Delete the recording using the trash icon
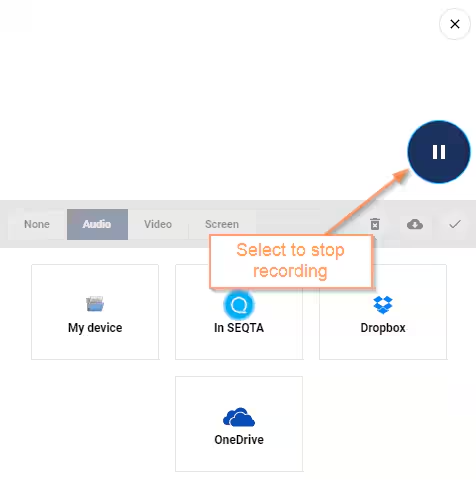Viewport: 476px width, 485px height. click(375, 224)
